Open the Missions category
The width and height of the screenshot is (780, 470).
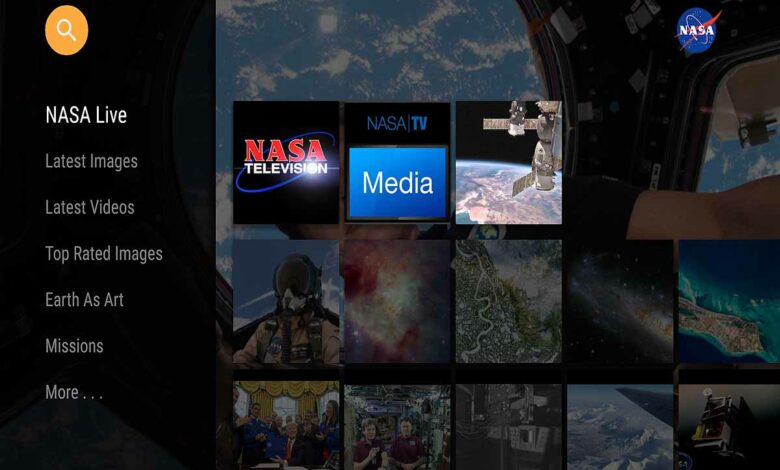(75, 346)
